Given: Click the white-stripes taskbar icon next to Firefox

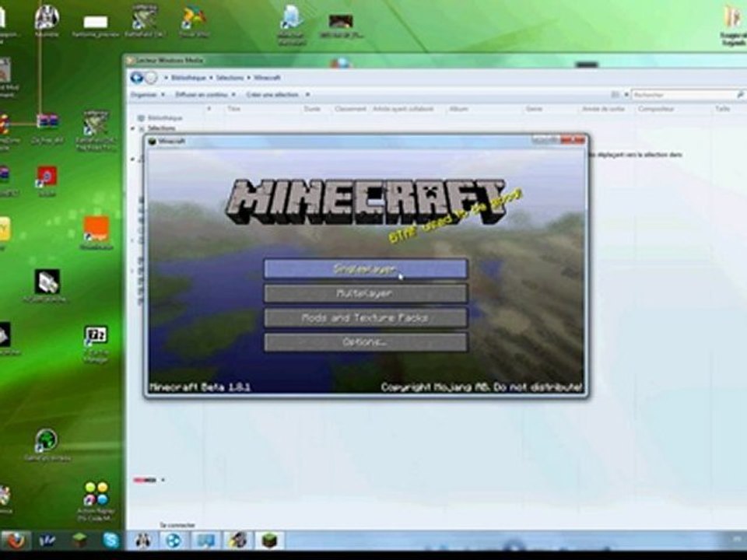Looking at the screenshot, I should pos(47,541).
